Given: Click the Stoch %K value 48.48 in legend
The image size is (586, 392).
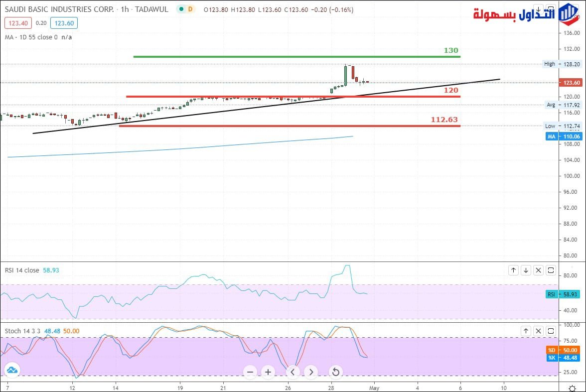Looking at the screenshot, I should [52, 331].
